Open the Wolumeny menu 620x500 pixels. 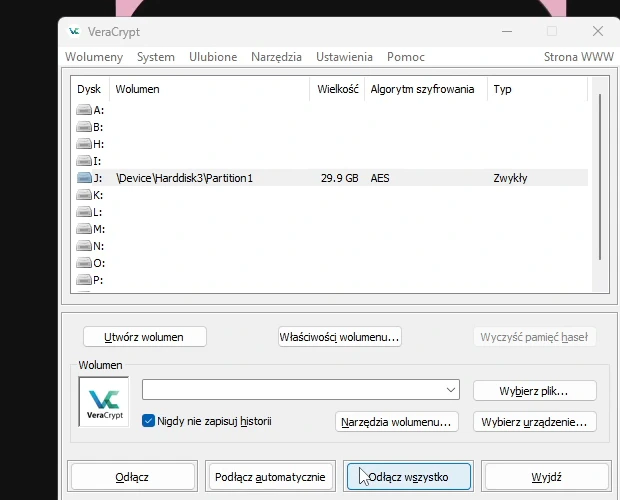coord(94,57)
